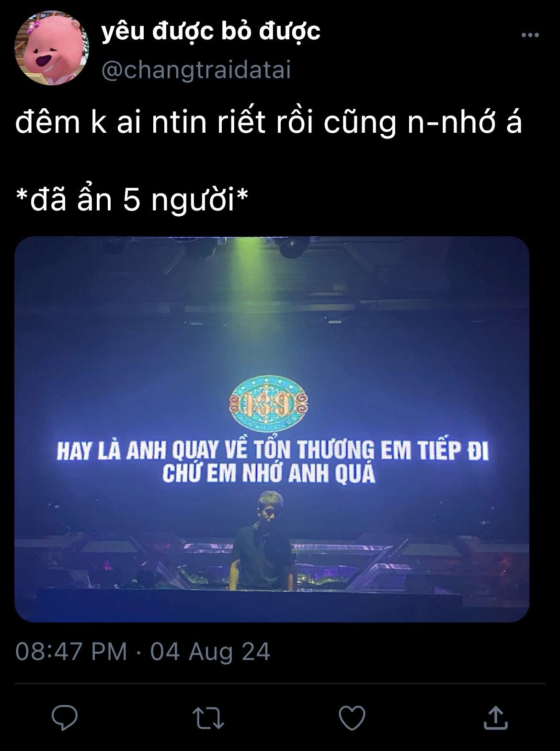This screenshot has width=560, height=751.
Task: Open the attached nightclub photo
Action: 272,429
